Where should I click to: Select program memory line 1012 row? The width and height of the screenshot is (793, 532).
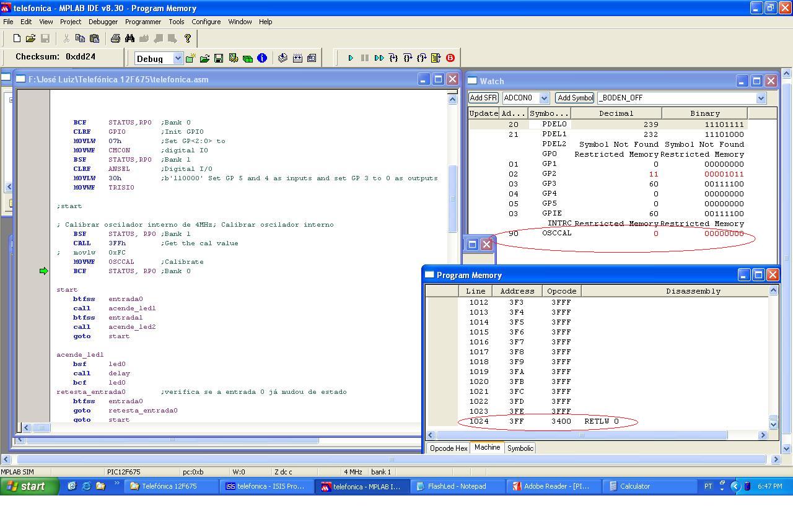point(598,302)
